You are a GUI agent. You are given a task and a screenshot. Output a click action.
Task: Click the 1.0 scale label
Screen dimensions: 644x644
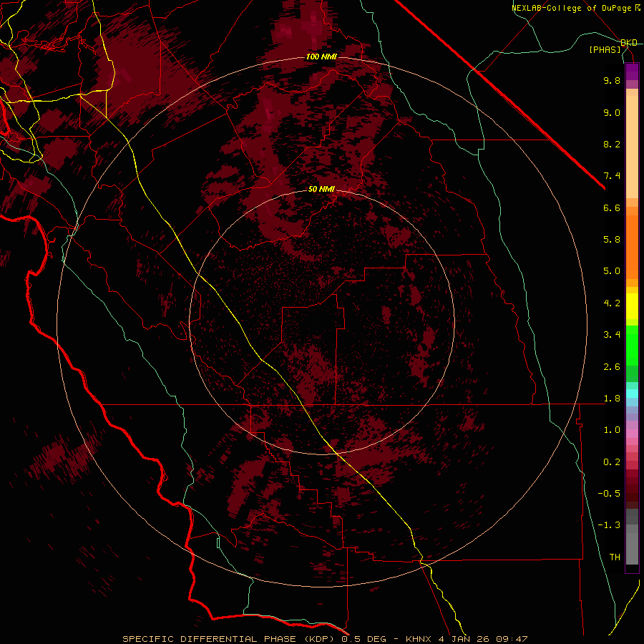click(612, 430)
